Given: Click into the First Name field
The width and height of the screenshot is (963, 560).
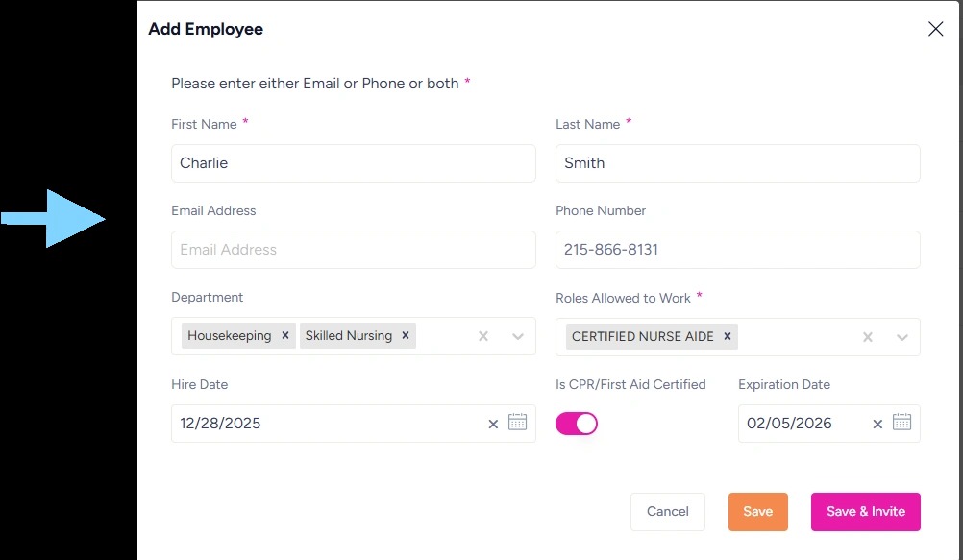Looking at the screenshot, I should [x=353, y=163].
